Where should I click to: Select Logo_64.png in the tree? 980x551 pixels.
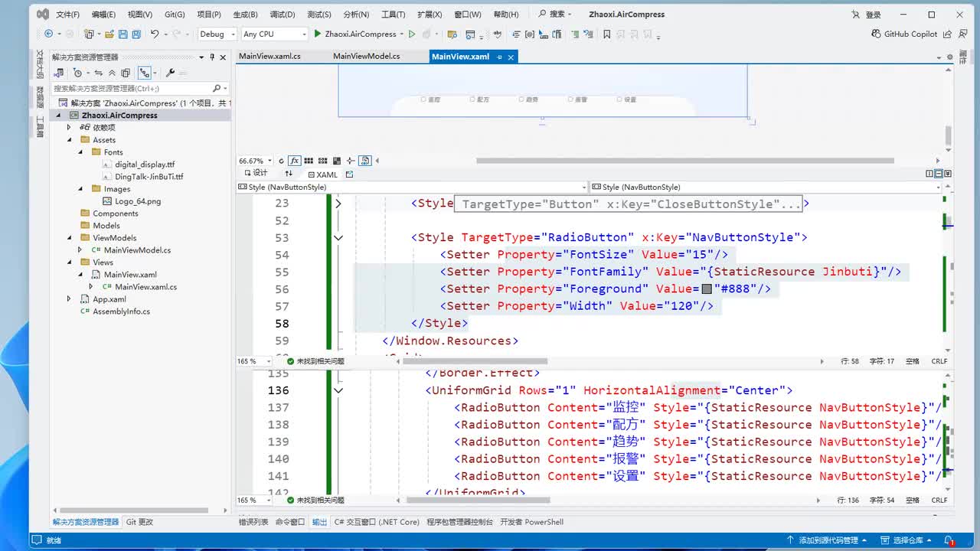(x=138, y=201)
